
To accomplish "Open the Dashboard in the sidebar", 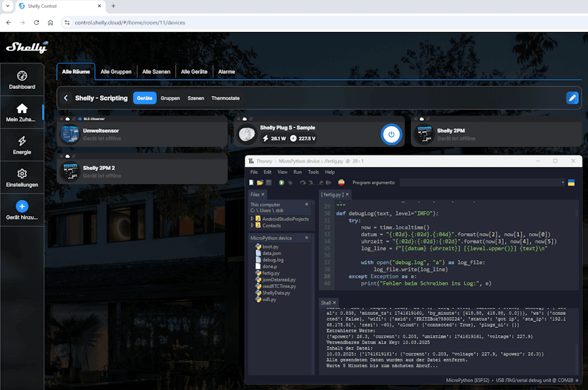I will pos(22,80).
